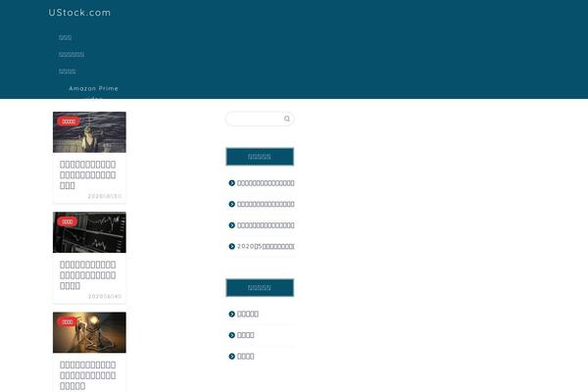Open article title under the glowing lamp image

pos(88,375)
